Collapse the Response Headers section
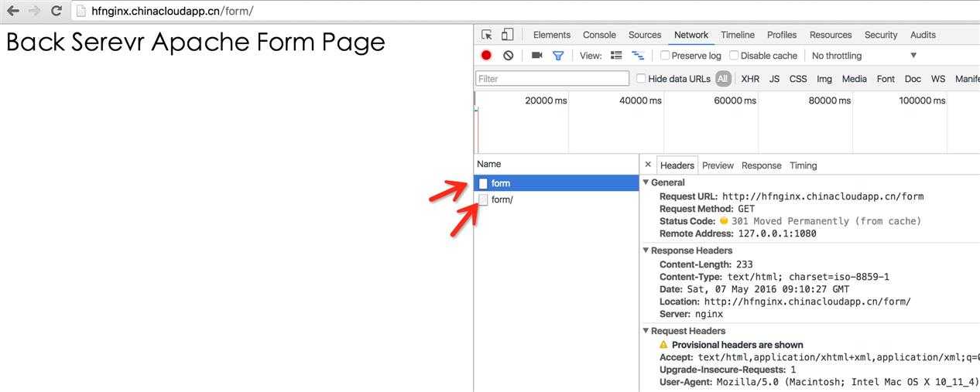 [646, 251]
